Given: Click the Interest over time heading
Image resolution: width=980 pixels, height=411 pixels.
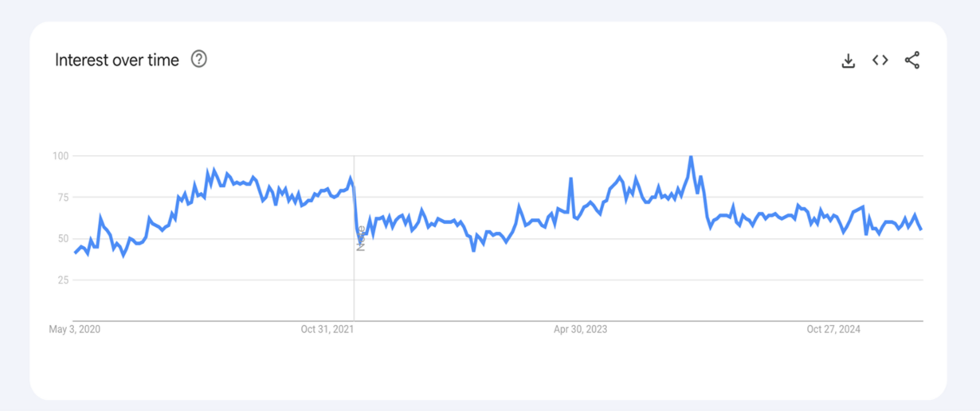Looking at the screenshot, I should [x=117, y=60].
